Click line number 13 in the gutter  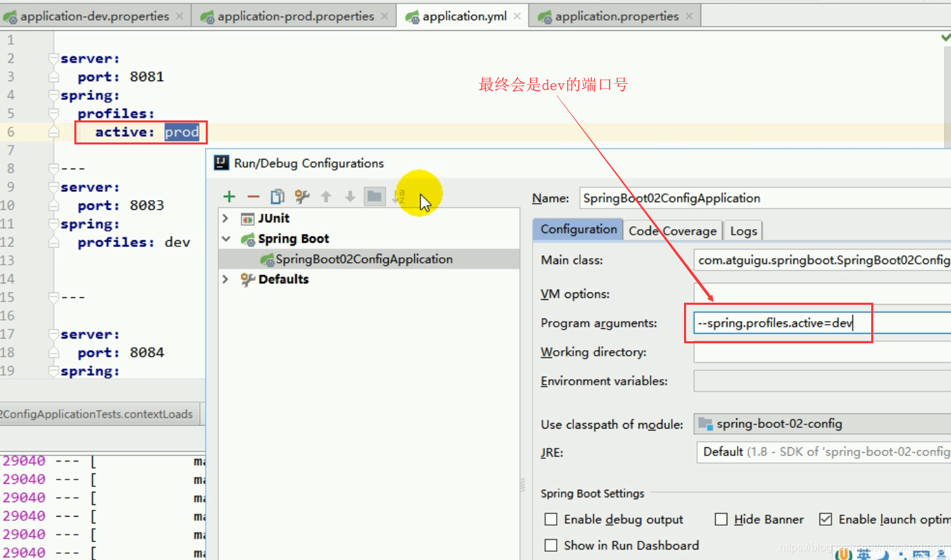point(8,261)
